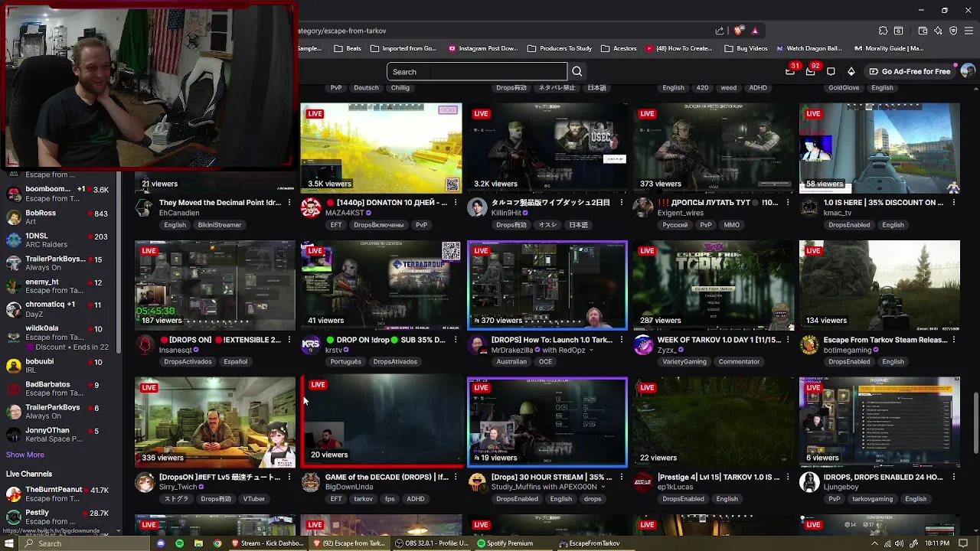980x551 pixels.
Task: Open the stream thumbnail showing 287 viewers
Action: pos(714,285)
